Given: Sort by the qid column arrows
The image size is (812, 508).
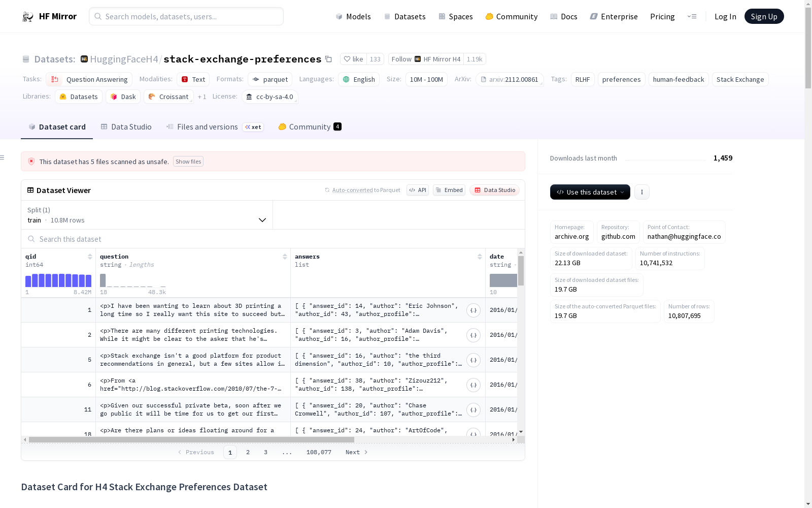Looking at the screenshot, I should click(x=90, y=257).
